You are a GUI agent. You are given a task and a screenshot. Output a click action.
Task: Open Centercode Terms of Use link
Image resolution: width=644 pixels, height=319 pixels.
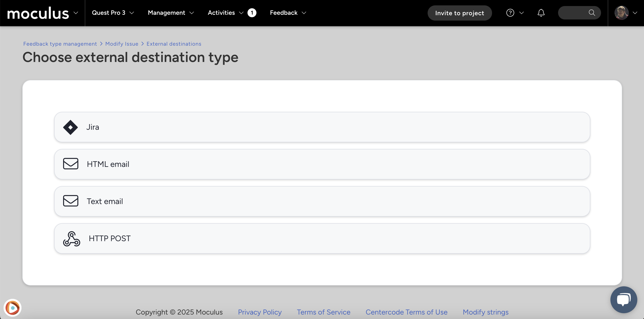tap(407, 312)
